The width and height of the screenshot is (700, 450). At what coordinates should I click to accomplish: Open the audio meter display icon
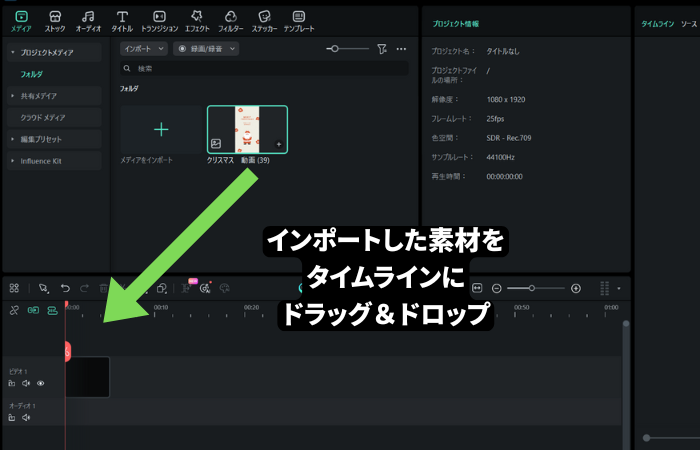pos(604,288)
